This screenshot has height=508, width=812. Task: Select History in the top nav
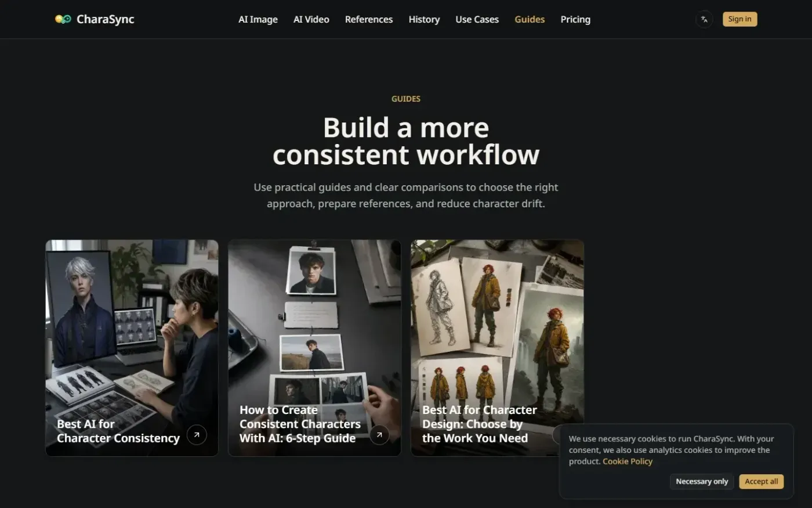click(x=424, y=19)
